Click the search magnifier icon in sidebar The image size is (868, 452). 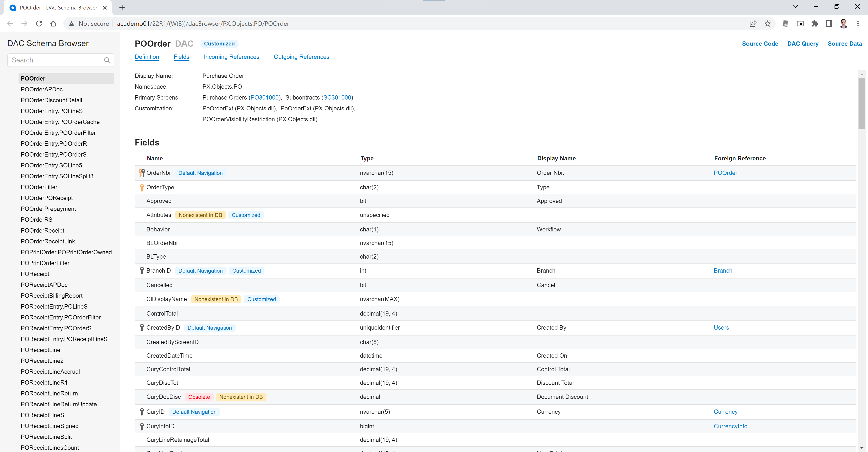point(107,60)
